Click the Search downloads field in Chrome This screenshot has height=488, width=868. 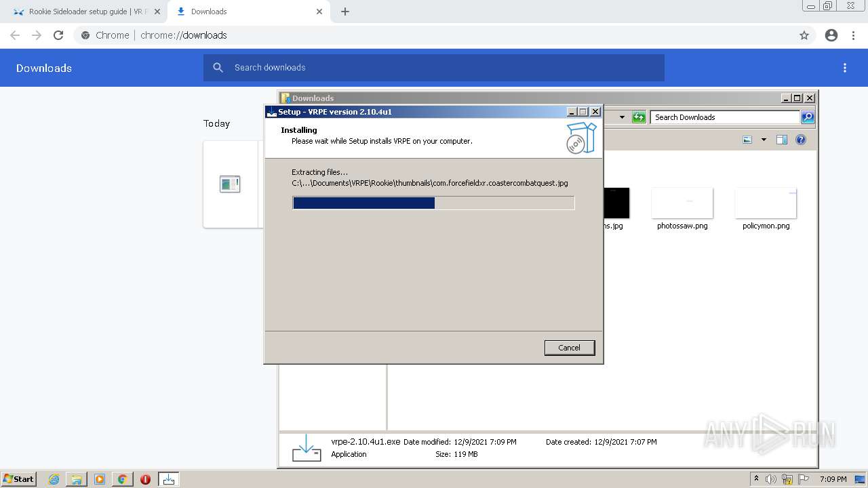click(x=434, y=68)
